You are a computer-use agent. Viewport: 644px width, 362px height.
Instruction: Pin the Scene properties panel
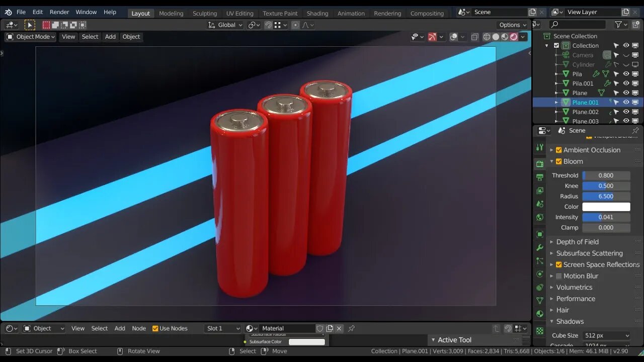coord(635,130)
